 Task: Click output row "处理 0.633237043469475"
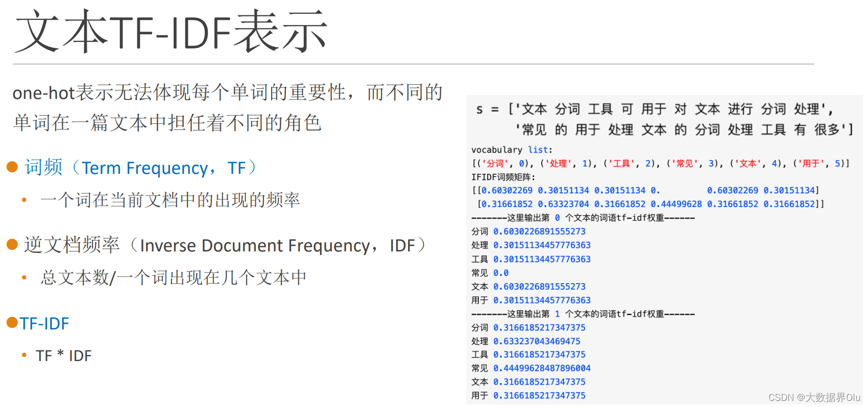click(526, 341)
